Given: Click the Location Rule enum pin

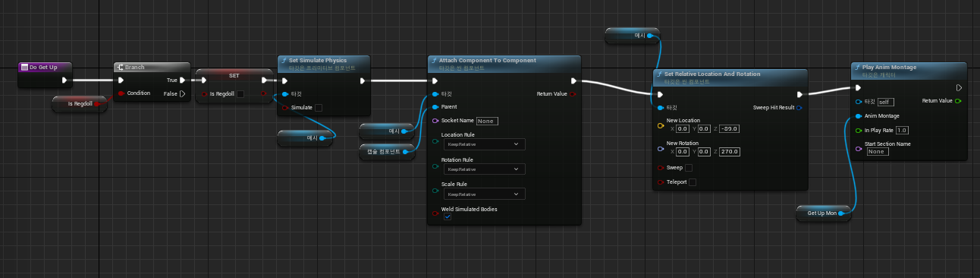Looking at the screenshot, I should coord(435,141).
